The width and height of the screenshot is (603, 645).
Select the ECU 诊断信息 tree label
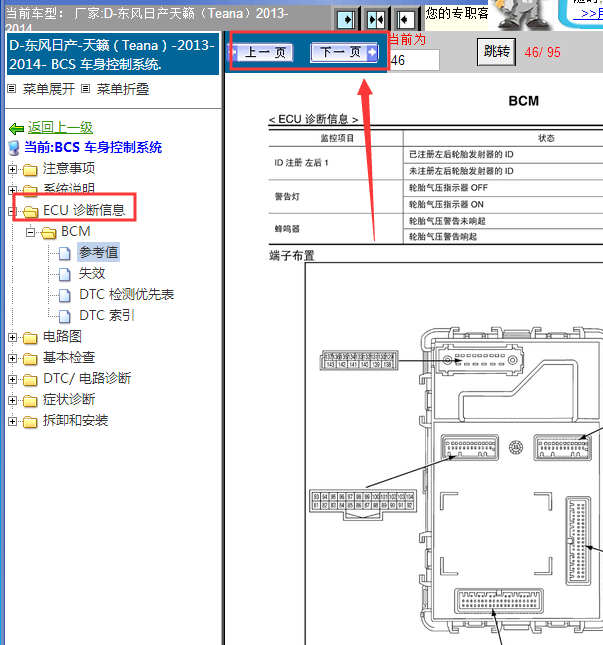pyautogui.click(x=84, y=210)
